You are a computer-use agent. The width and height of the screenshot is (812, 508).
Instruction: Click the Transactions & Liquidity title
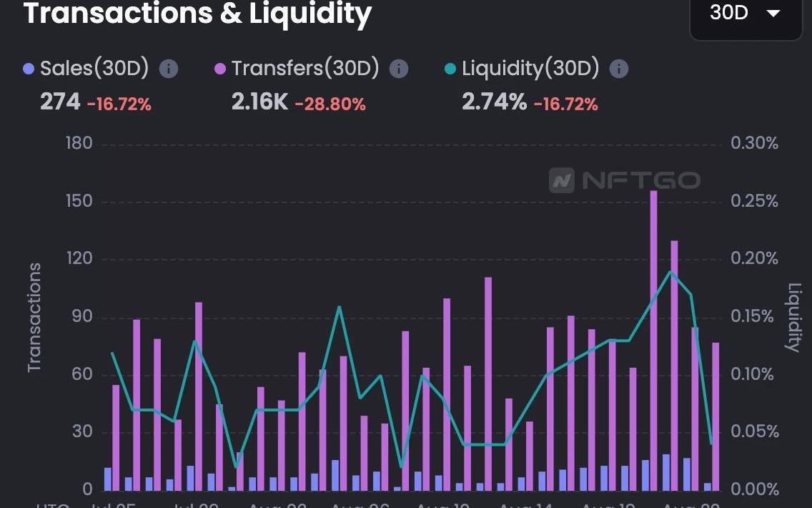coord(198,14)
